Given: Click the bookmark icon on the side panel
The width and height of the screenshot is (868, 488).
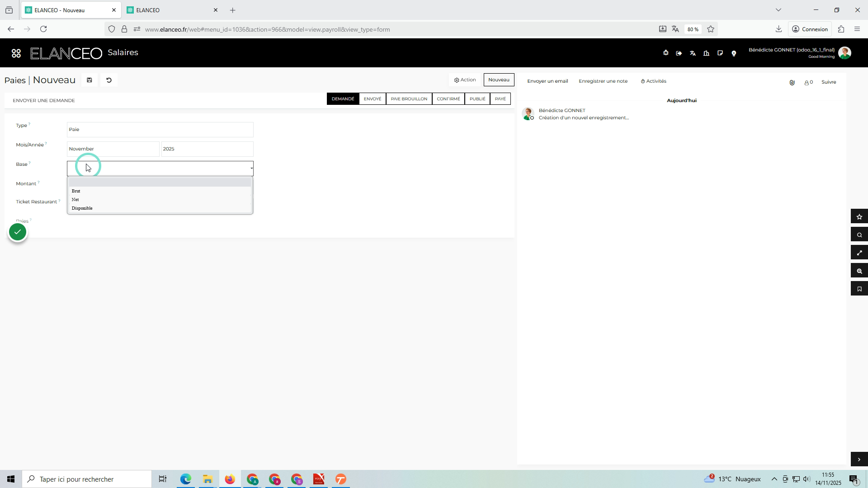Looking at the screenshot, I should tap(859, 289).
